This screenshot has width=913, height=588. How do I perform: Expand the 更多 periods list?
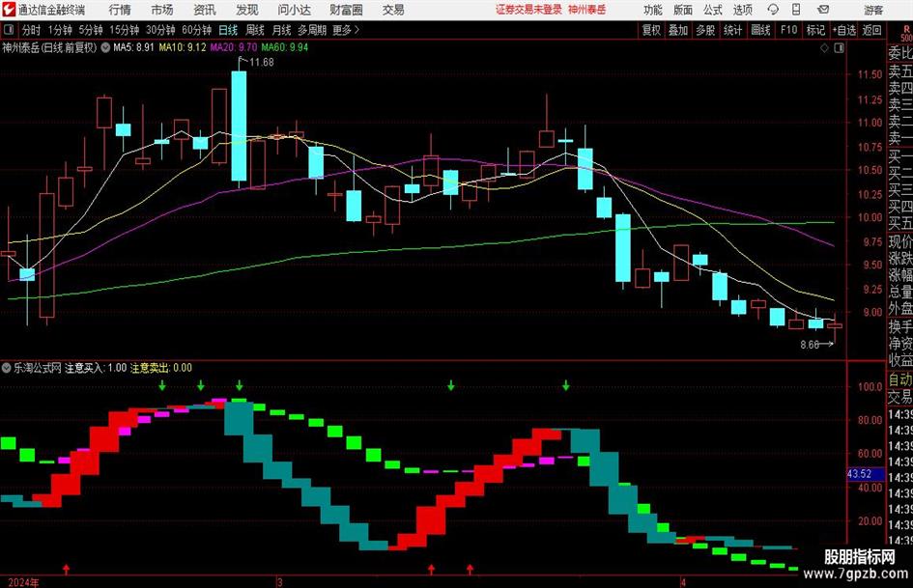(347, 30)
